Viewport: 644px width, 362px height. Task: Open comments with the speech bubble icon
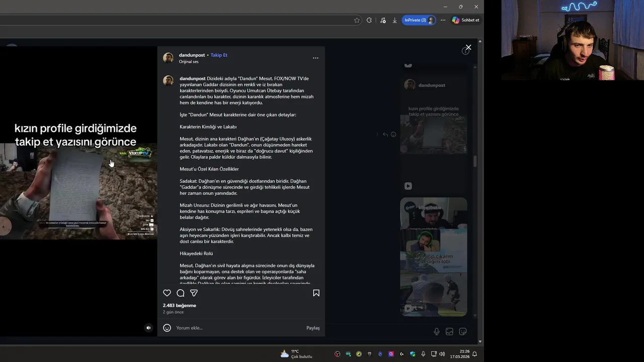click(x=181, y=293)
